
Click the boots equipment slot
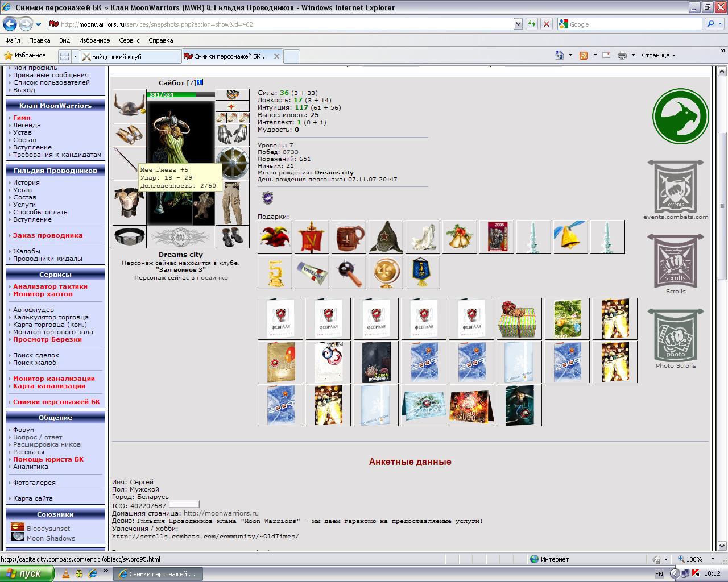pos(232,237)
